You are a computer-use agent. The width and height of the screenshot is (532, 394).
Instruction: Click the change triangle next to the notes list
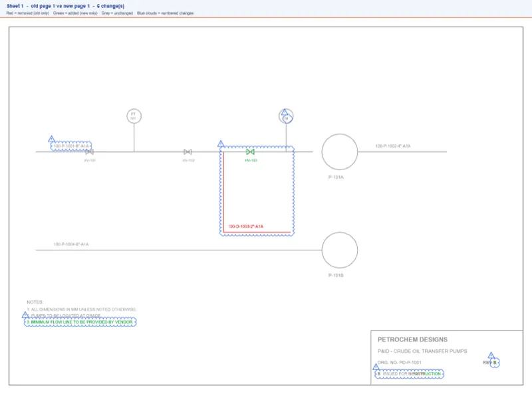25,315
